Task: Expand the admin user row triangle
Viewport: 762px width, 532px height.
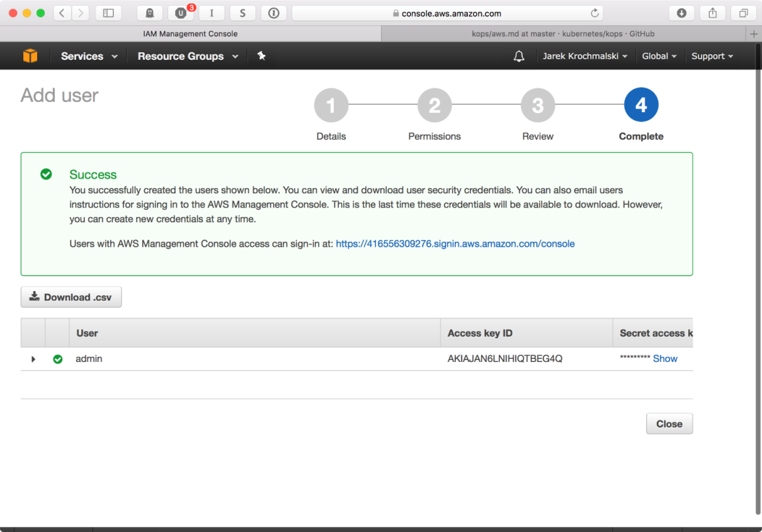Action: (x=33, y=359)
